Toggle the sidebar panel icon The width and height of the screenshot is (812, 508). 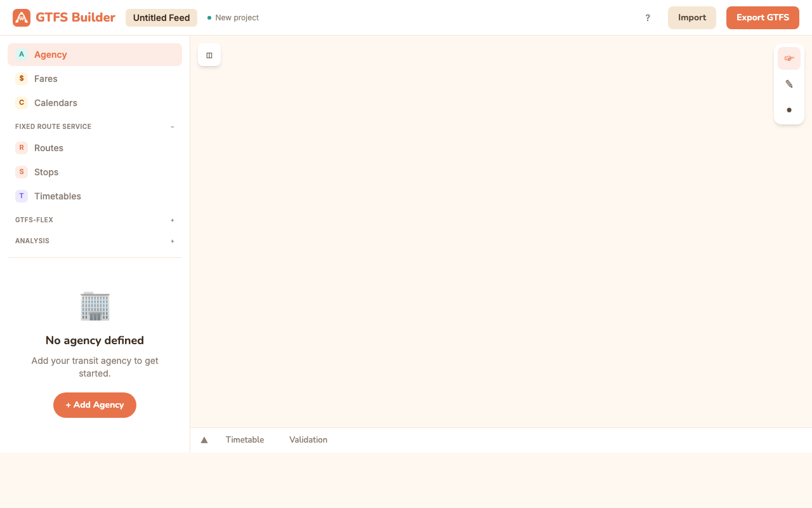pos(209,55)
